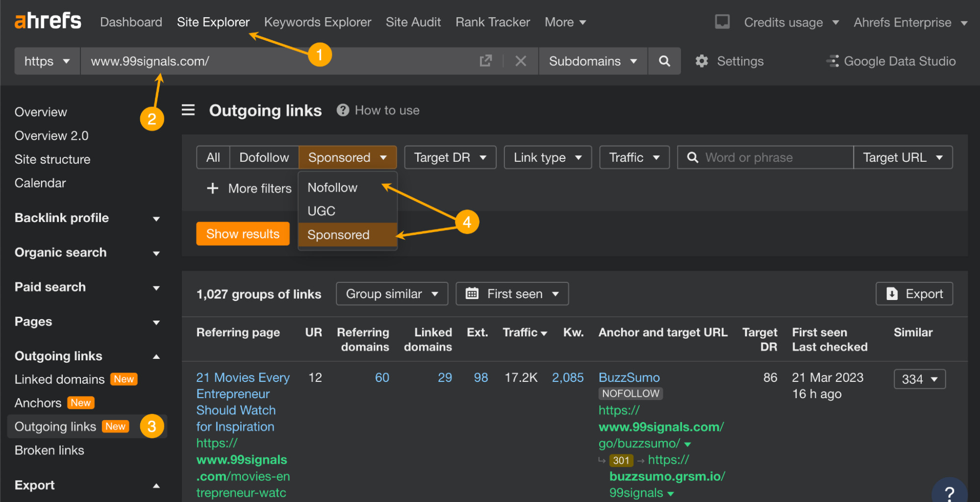Click the Google Data Studio icon

(832, 61)
